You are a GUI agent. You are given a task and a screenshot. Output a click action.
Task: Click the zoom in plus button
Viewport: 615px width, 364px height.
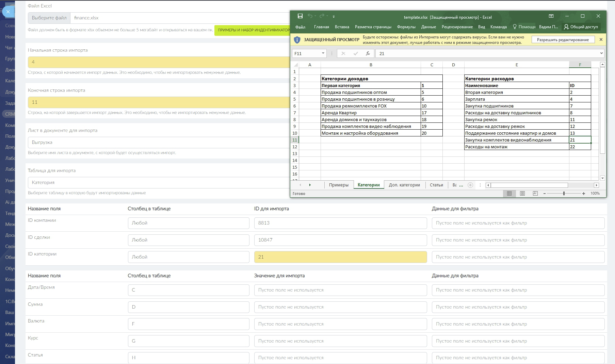(x=584, y=193)
